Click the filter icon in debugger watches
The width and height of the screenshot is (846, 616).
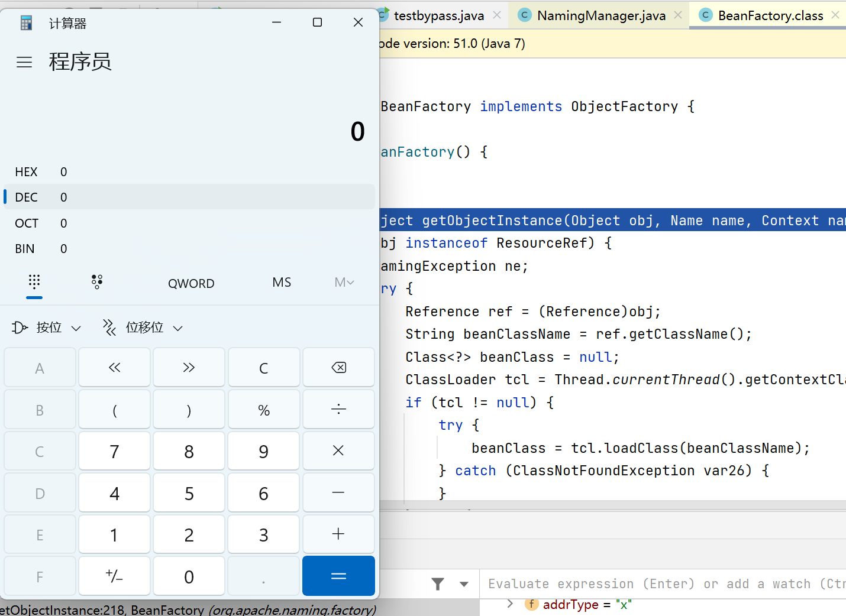point(438,584)
